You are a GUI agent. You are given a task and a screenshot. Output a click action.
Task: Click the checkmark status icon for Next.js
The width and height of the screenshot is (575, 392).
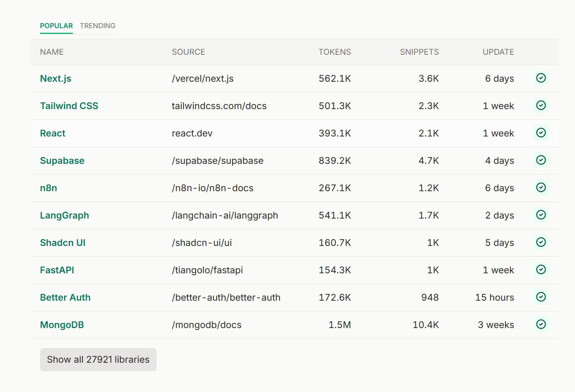click(x=541, y=78)
